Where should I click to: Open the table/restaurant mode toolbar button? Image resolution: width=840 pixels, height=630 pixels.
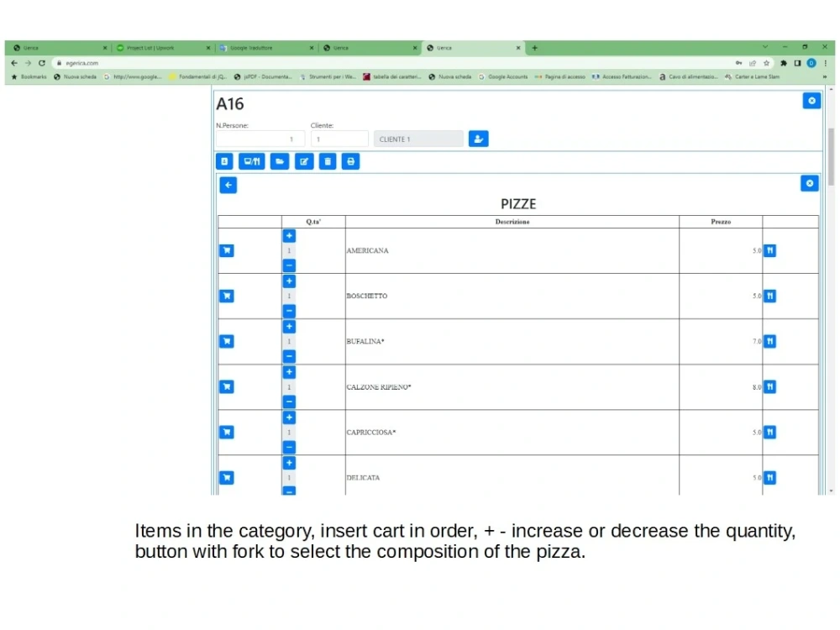251,161
